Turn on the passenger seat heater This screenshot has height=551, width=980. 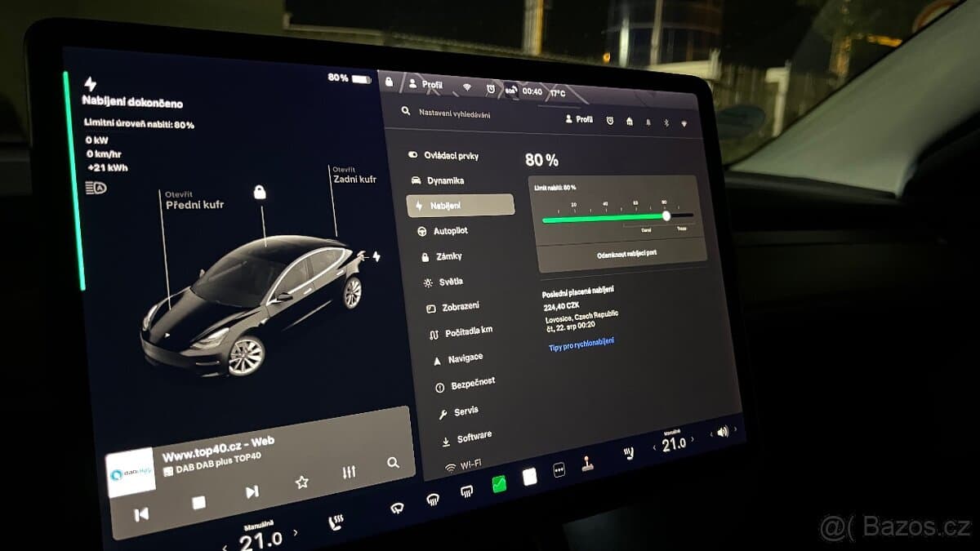[x=629, y=454]
